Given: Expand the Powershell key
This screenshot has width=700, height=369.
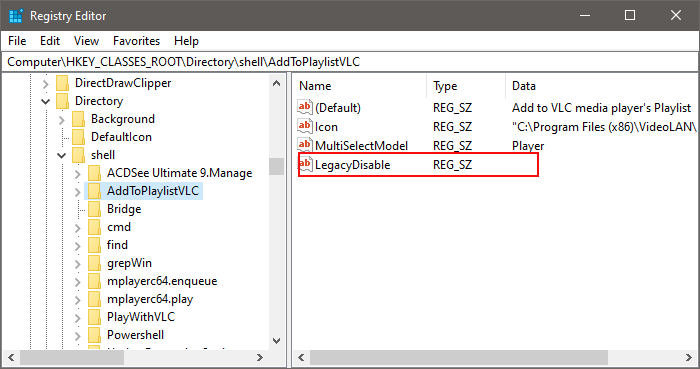Looking at the screenshot, I should pyautogui.click(x=78, y=336).
